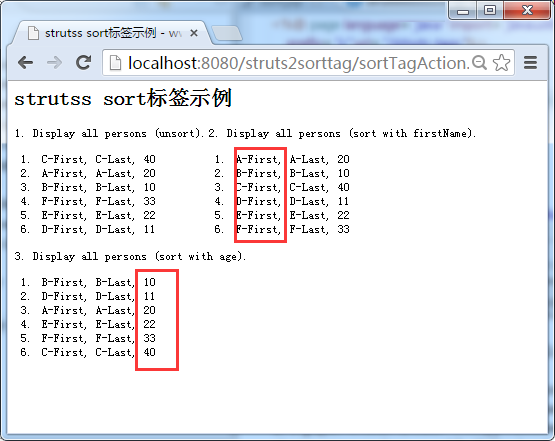Click the browser back arrow
This screenshot has height=441, width=555.
(x=25, y=63)
